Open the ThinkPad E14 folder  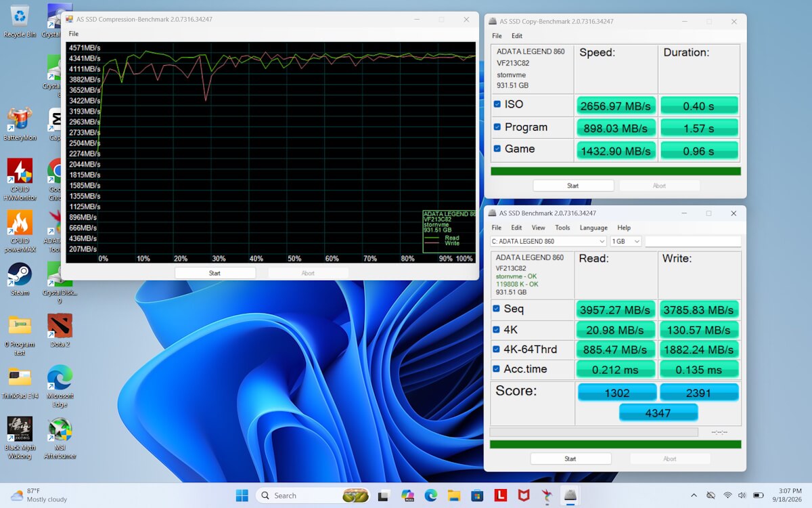[20, 383]
